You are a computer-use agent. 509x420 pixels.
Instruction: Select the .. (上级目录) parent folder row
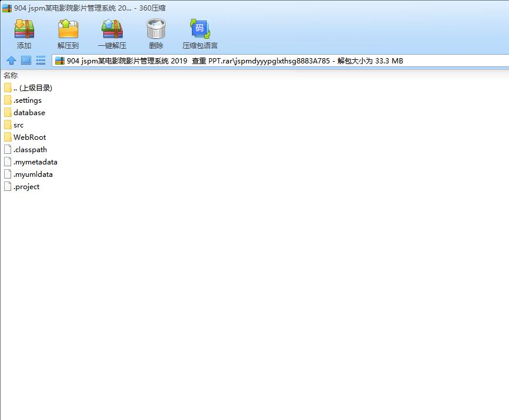pyautogui.click(x=28, y=88)
